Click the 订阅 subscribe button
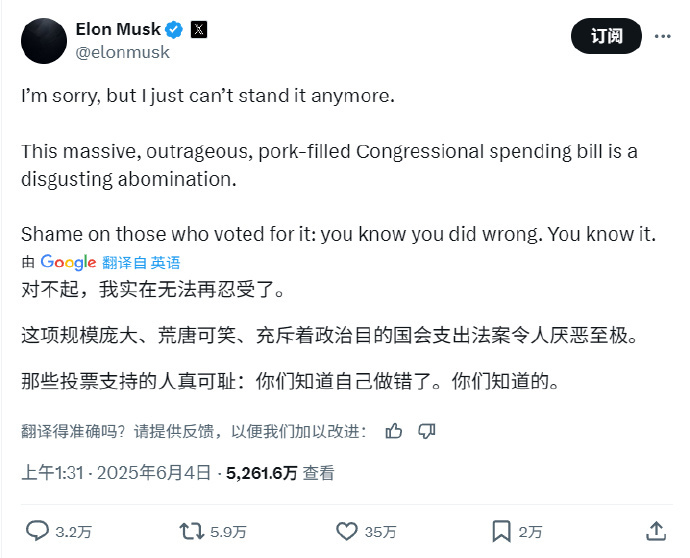 [x=606, y=36]
